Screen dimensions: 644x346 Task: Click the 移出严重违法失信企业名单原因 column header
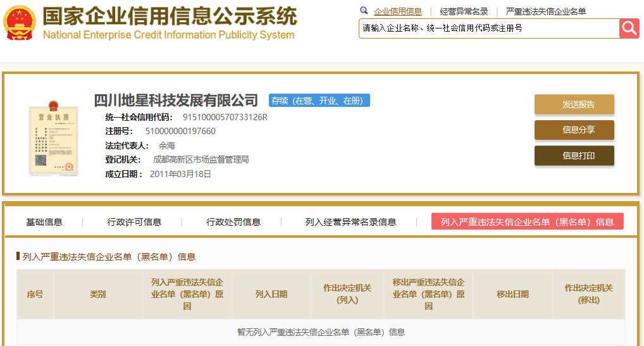(428, 294)
